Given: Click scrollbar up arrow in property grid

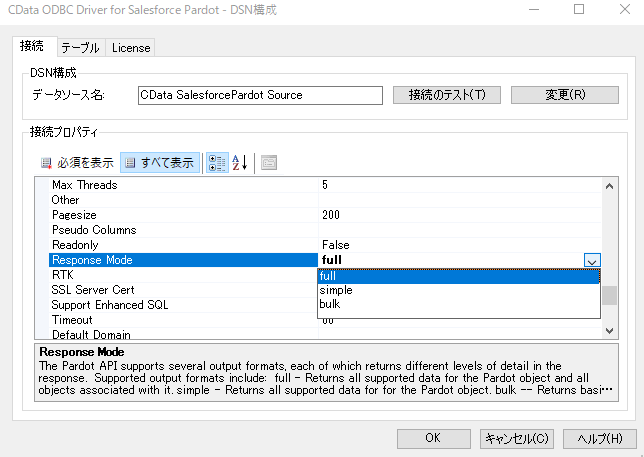Looking at the screenshot, I should [610, 186].
